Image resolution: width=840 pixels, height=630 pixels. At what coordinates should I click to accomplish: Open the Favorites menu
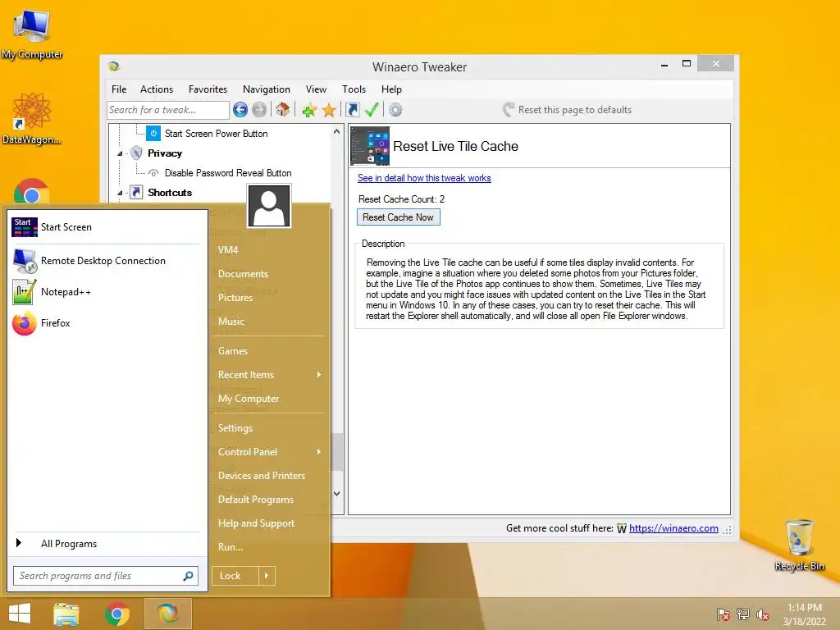click(x=208, y=89)
